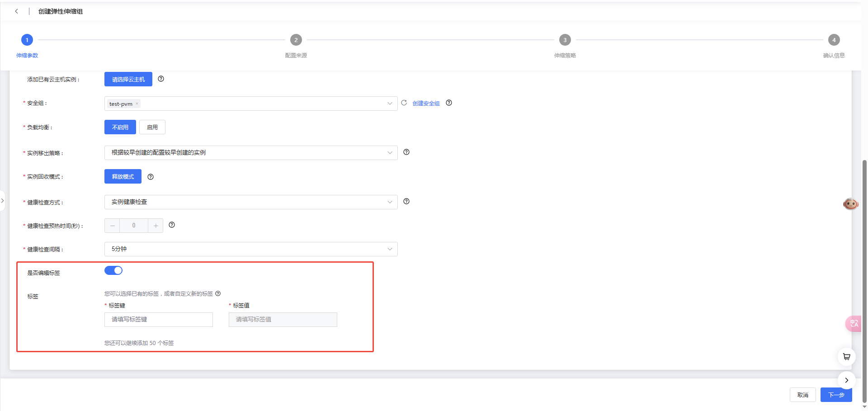The width and height of the screenshot is (868, 411).
Task: Remove the test-pvm security group tag
Action: click(x=137, y=104)
